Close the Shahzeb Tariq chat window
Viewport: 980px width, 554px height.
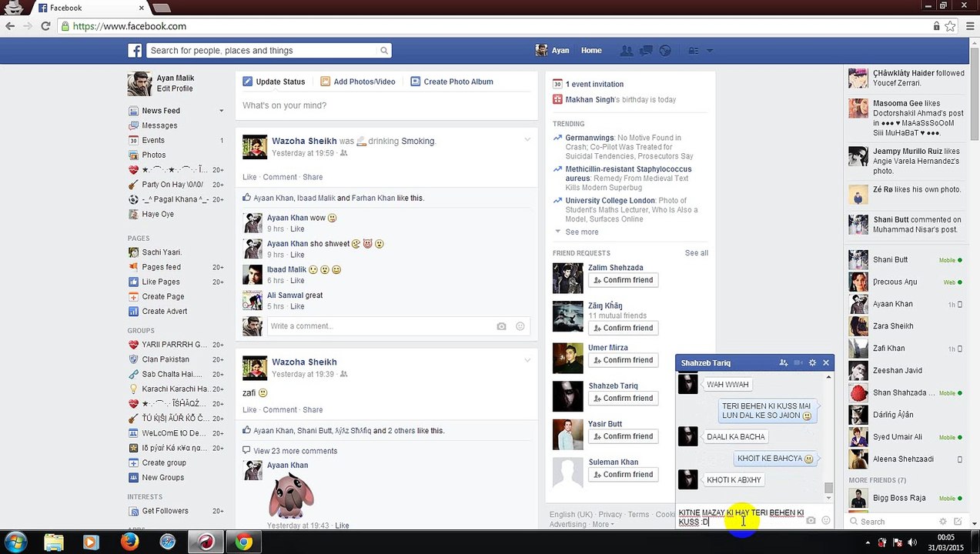826,362
